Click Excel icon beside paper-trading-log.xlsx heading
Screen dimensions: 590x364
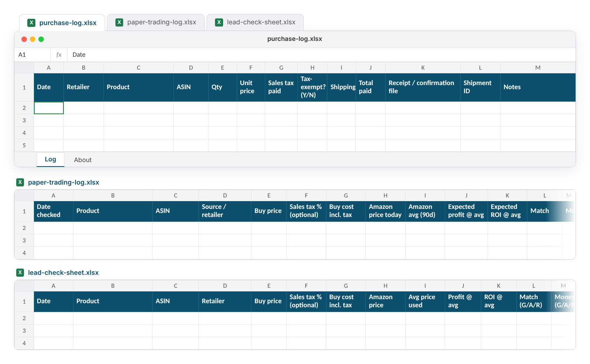click(20, 182)
